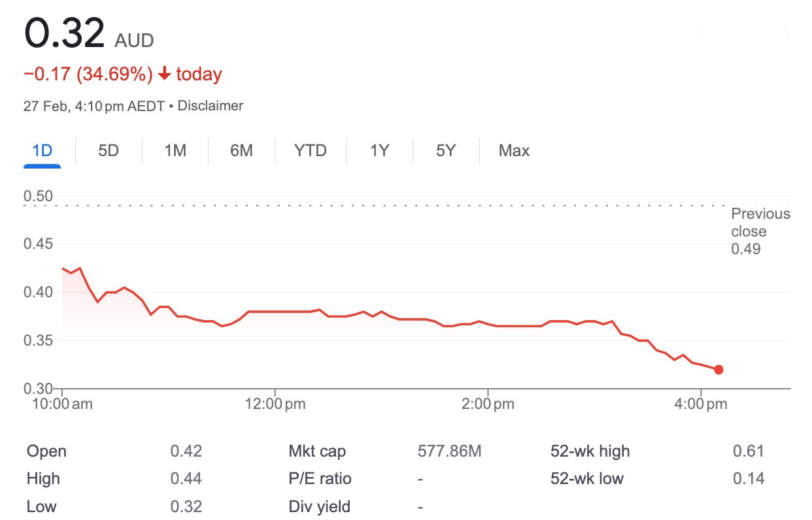Select the 1D time range tab
The height and width of the screenshot is (520, 812).
[x=42, y=151]
